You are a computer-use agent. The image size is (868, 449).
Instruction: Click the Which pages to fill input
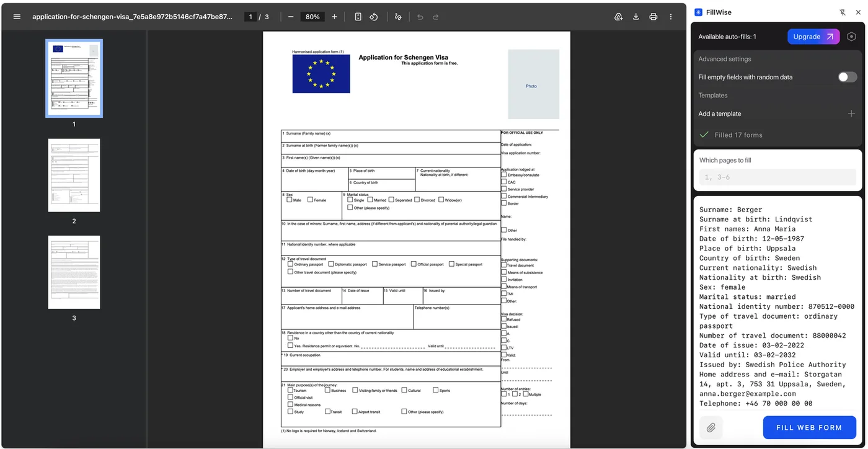click(777, 177)
